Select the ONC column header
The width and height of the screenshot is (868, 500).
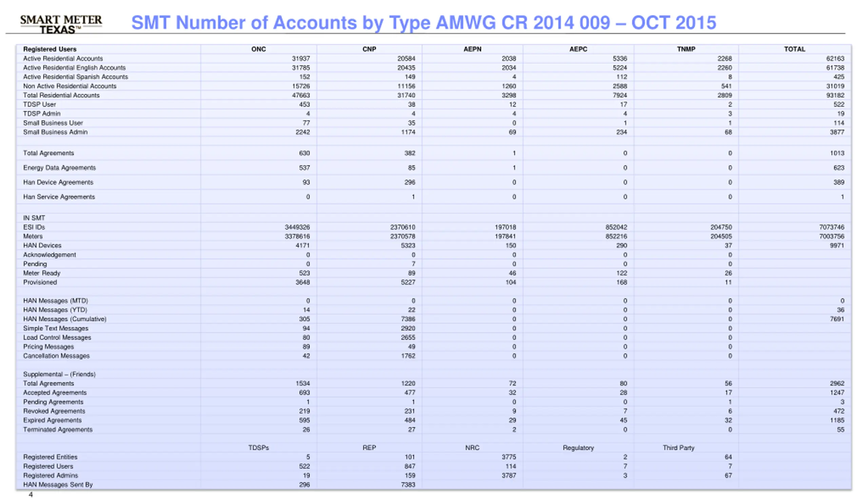click(258, 49)
